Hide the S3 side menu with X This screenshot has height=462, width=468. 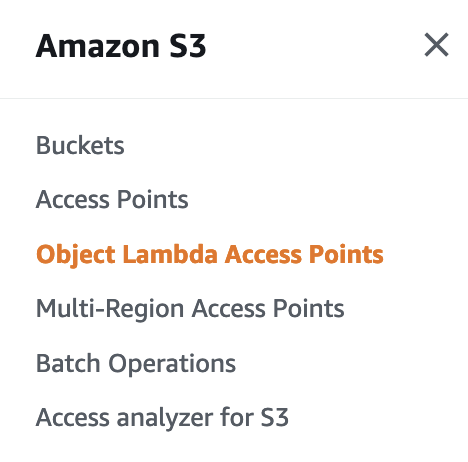pos(436,45)
